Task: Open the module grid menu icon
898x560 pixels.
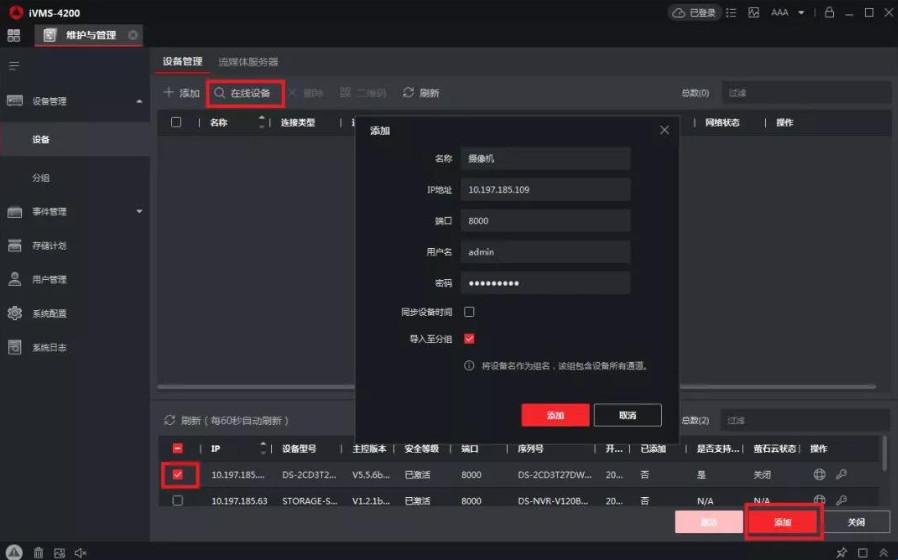Action: pos(14,36)
